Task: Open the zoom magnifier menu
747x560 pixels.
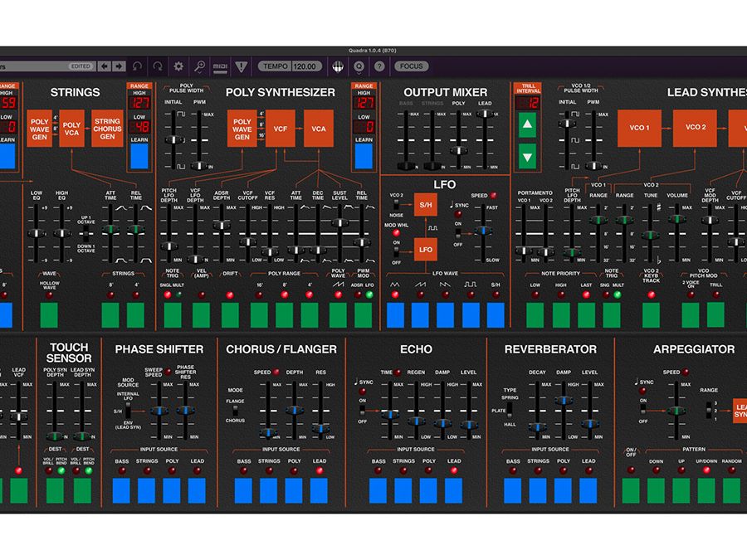Action: 199,66
